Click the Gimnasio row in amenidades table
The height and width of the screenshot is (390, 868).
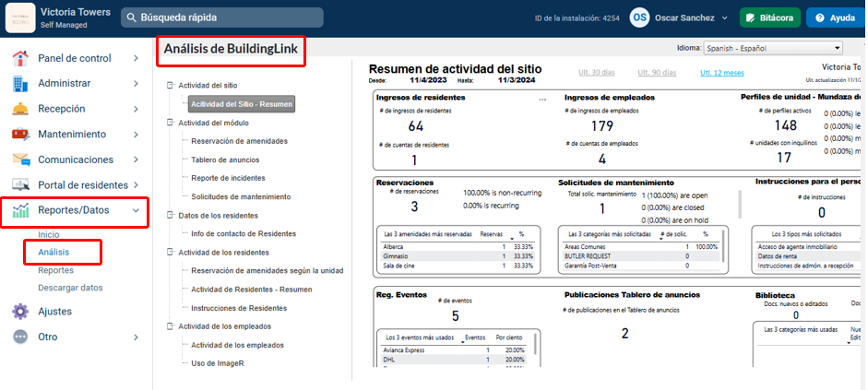pos(458,256)
